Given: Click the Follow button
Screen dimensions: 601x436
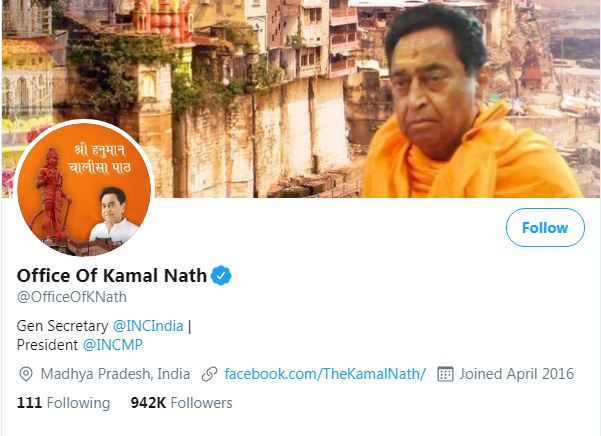Looking at the screenshot, I should click(x=544, y=228).
